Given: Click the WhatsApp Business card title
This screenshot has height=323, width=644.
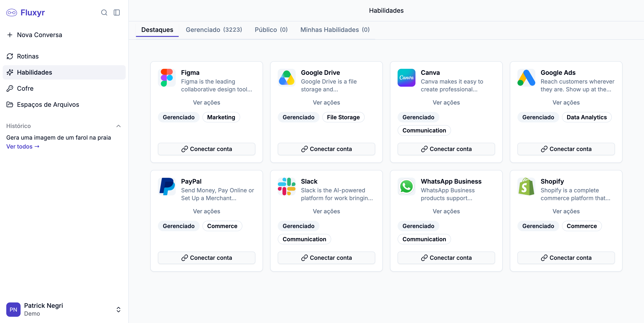Looking at the screenshot, I should pos(451,181).
